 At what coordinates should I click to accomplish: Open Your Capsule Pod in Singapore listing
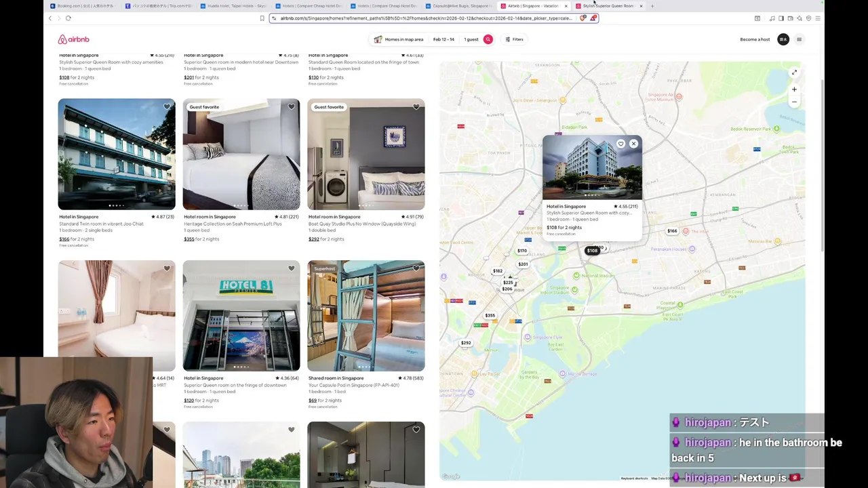point(353,386)
